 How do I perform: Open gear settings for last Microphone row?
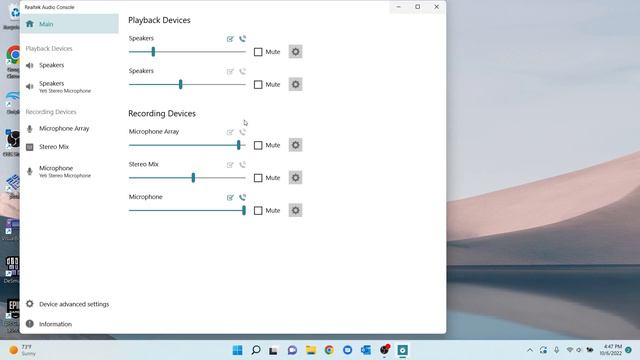tap(296, 211)
